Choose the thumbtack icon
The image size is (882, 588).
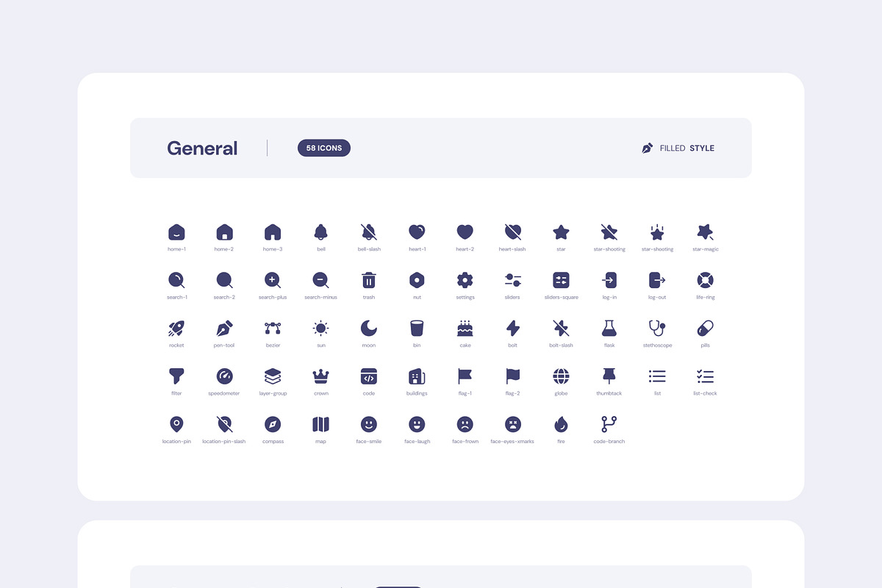(x=609, y=376)
